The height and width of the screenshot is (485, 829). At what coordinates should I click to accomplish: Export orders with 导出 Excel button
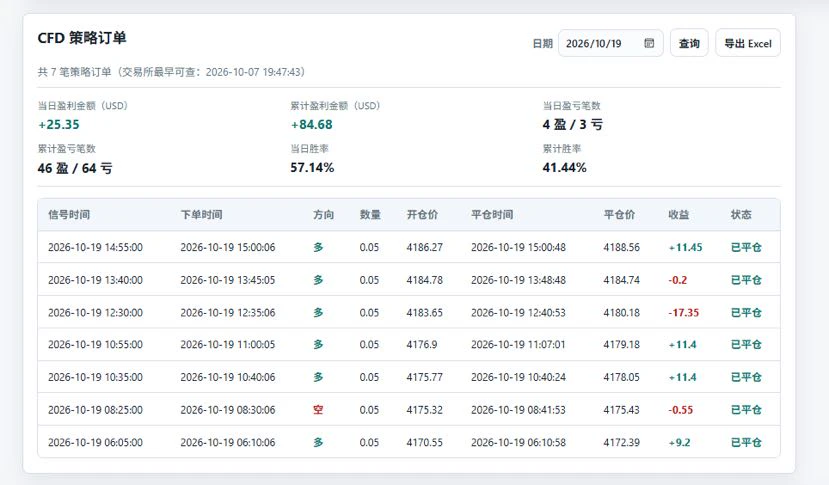[x=748, y=43]
